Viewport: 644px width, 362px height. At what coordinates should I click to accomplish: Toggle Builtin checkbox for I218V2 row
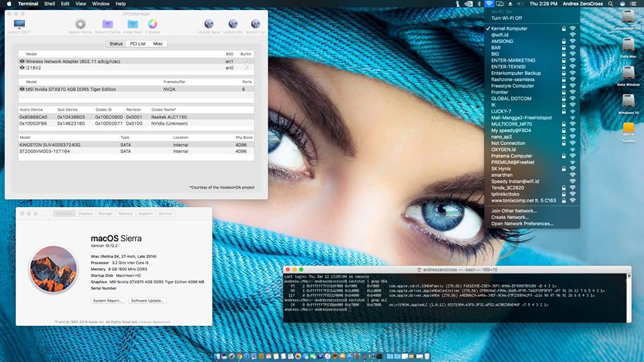(x=246, y=68)
